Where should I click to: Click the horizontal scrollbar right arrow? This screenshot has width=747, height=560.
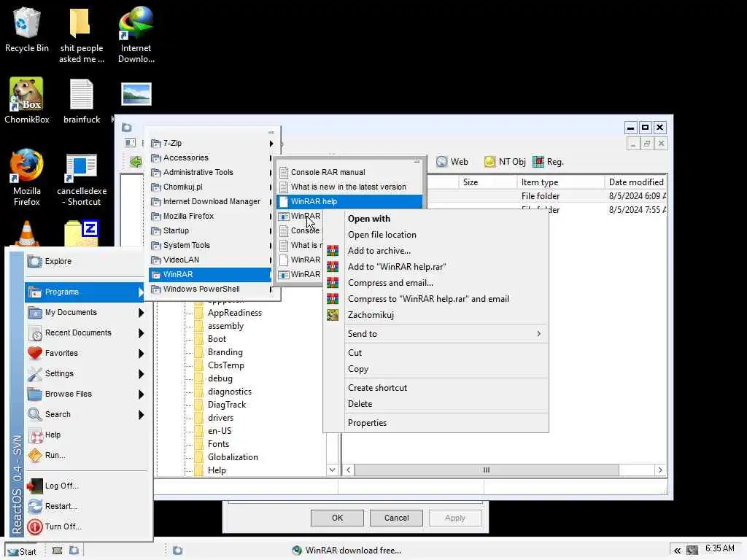pyautogui.click(x=660, y=470)
